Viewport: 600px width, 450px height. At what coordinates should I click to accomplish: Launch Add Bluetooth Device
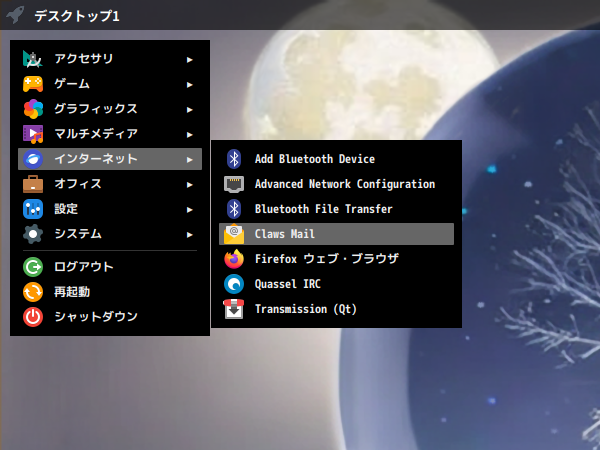[336, 159]
